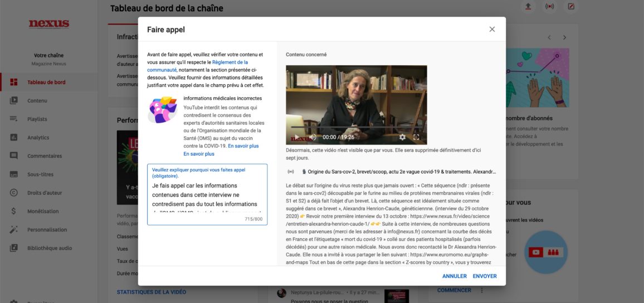Viewport: 644px width, 303px height.
Task: Seek along the video progress bar
Action: [x=356, y=127]
